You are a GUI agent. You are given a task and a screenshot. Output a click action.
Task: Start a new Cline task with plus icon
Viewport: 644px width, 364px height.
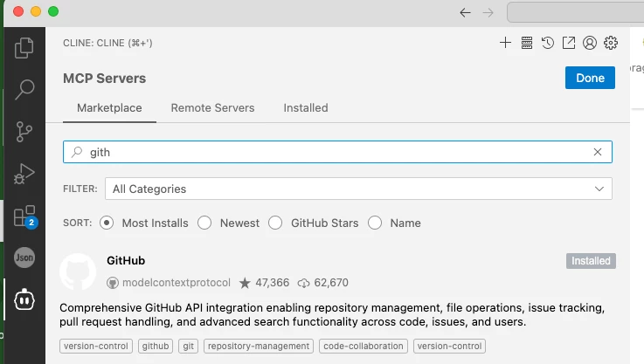pyautogui.click(x=505, y=43)
